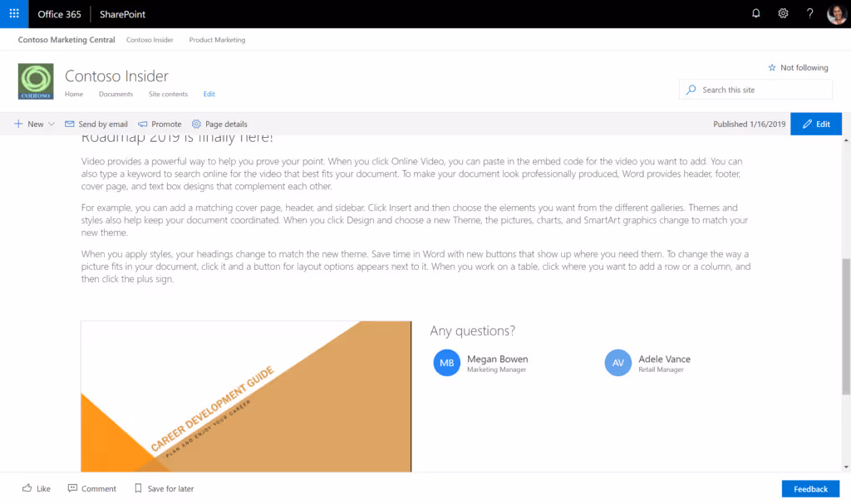This screenshot has width=851, height=504.
Task: Open notifications bell
Action: [755, 13]
